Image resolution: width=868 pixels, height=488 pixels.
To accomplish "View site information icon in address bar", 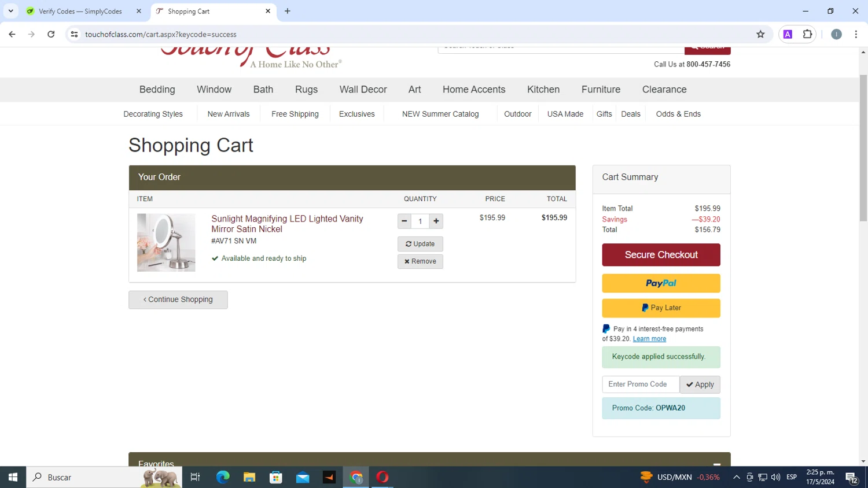I will pos(74,34).
